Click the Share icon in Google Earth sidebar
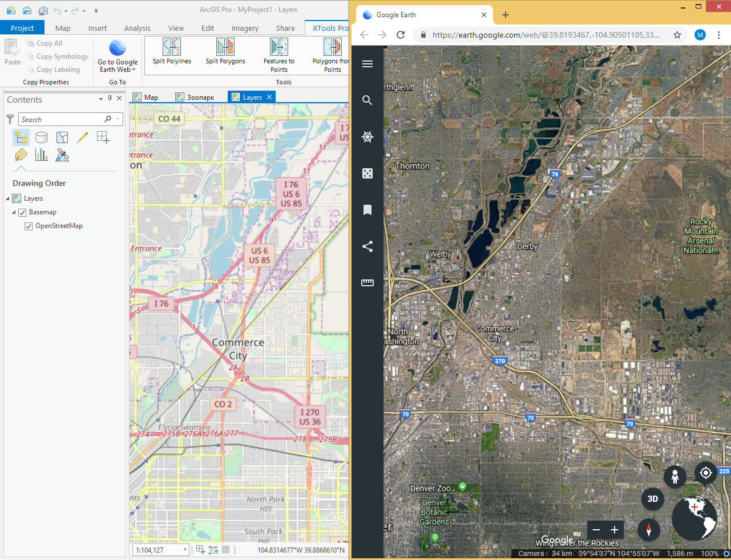This screenshot has width=731, height=560. 367,246
